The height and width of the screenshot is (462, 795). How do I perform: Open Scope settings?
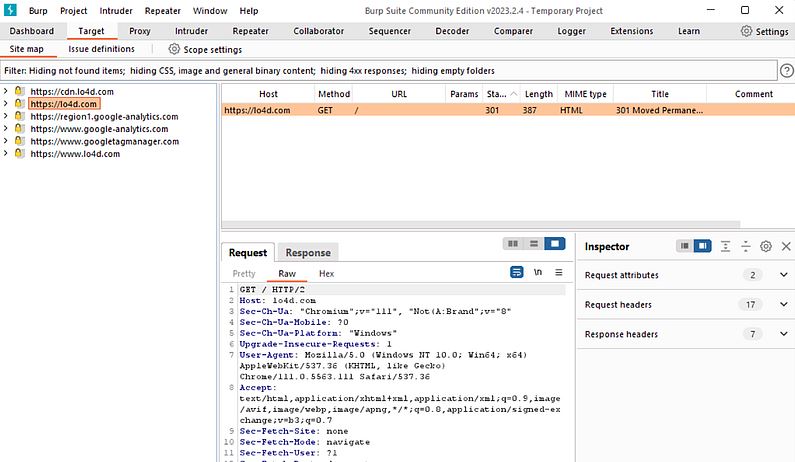coord(205,49)
